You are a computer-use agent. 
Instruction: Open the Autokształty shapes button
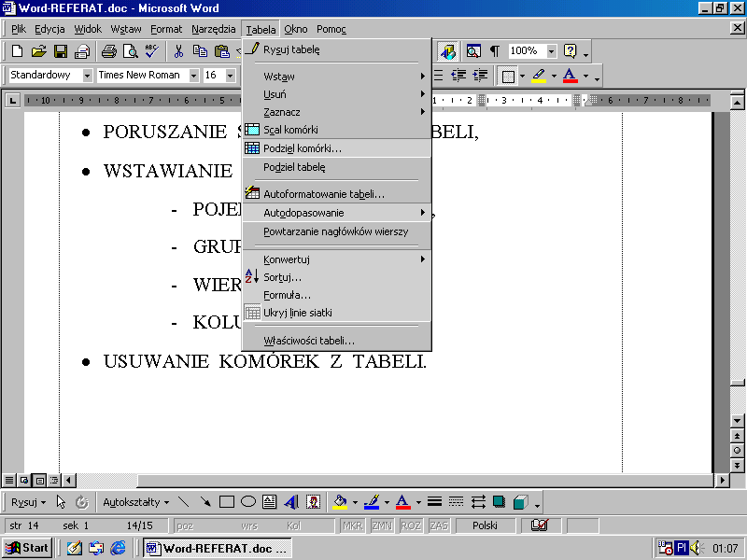pos(135,502)
